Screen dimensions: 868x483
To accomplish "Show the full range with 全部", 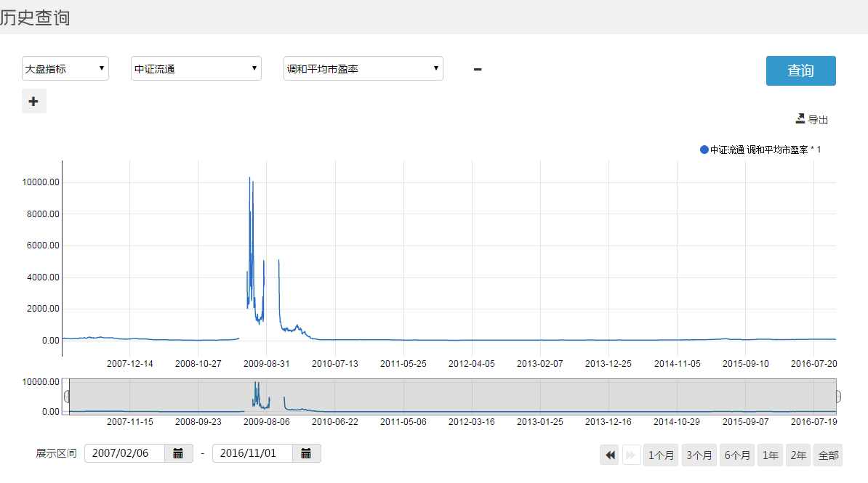I will (x=828, y=455).
